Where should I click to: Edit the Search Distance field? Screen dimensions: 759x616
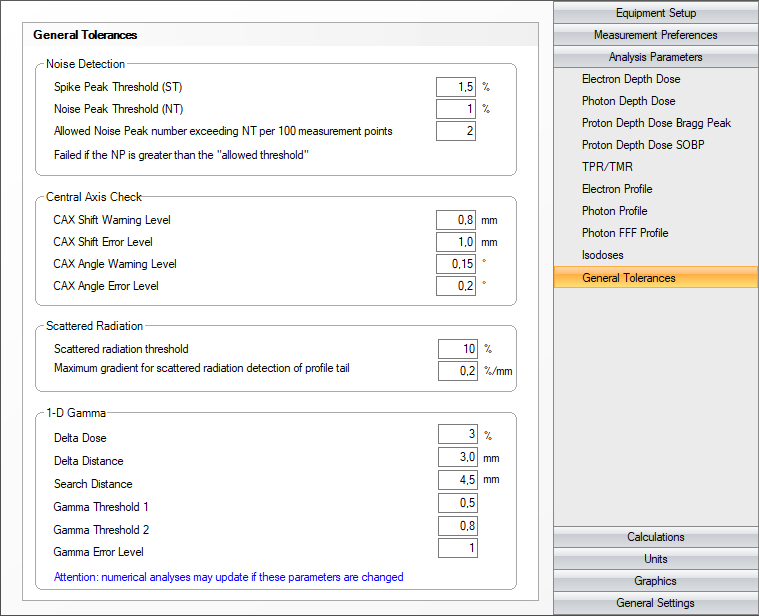[458, 480]
